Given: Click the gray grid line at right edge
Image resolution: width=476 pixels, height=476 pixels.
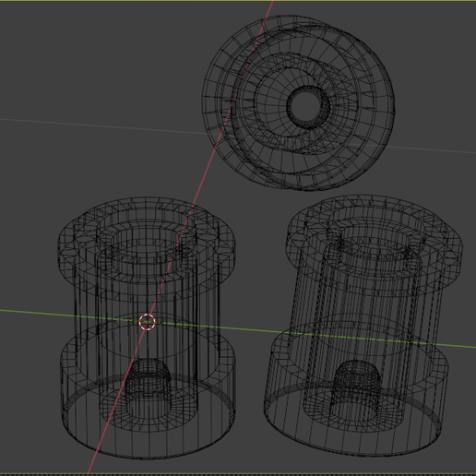Looking at the screenshot, I should point(436,149).
